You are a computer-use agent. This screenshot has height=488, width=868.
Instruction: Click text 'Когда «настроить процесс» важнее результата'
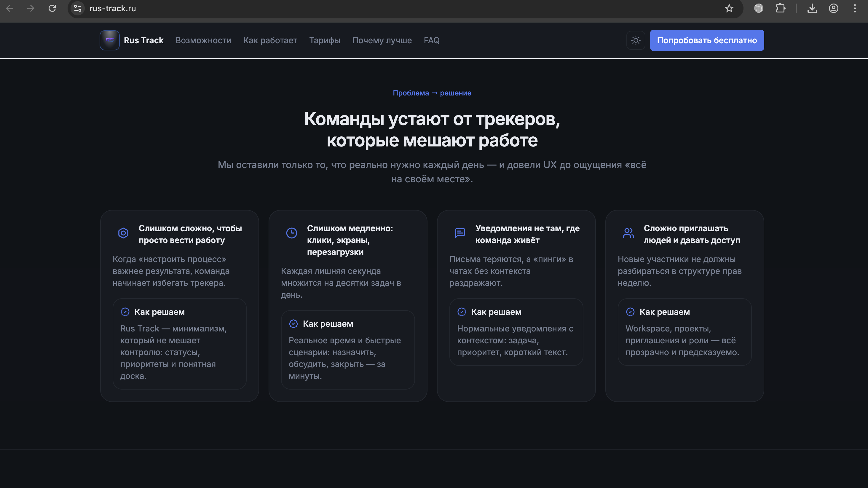171,271
